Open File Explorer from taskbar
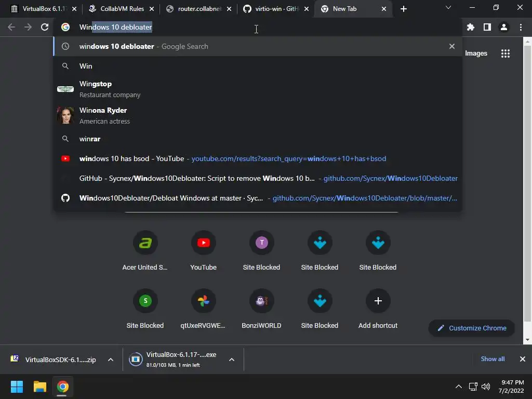This screenshot has width=532, height=399. pos(39,387)
